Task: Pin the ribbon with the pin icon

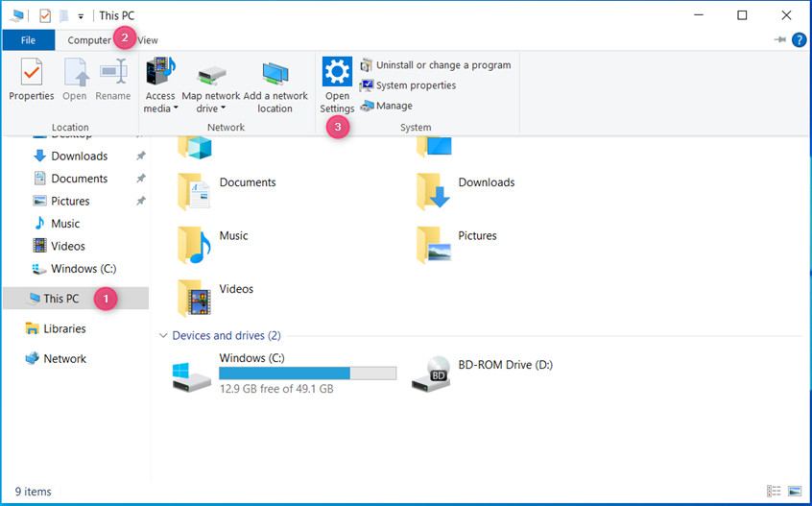Action: [780, 40]
